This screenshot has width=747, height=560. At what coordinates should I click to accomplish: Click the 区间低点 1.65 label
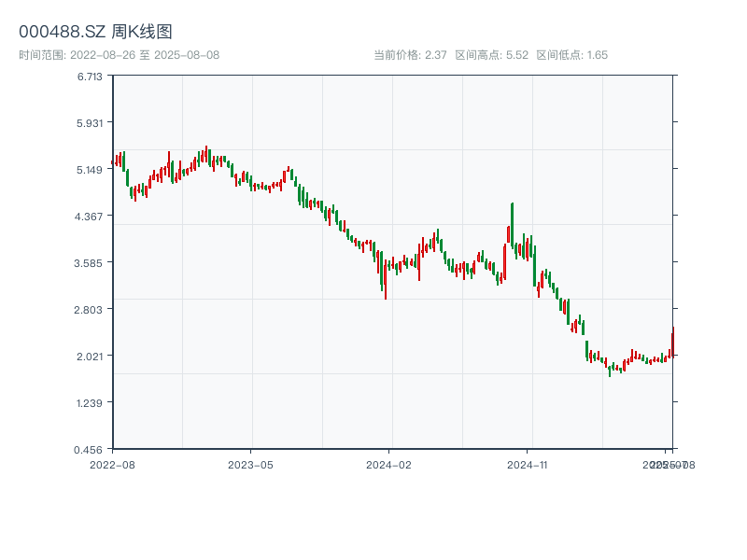571,55
